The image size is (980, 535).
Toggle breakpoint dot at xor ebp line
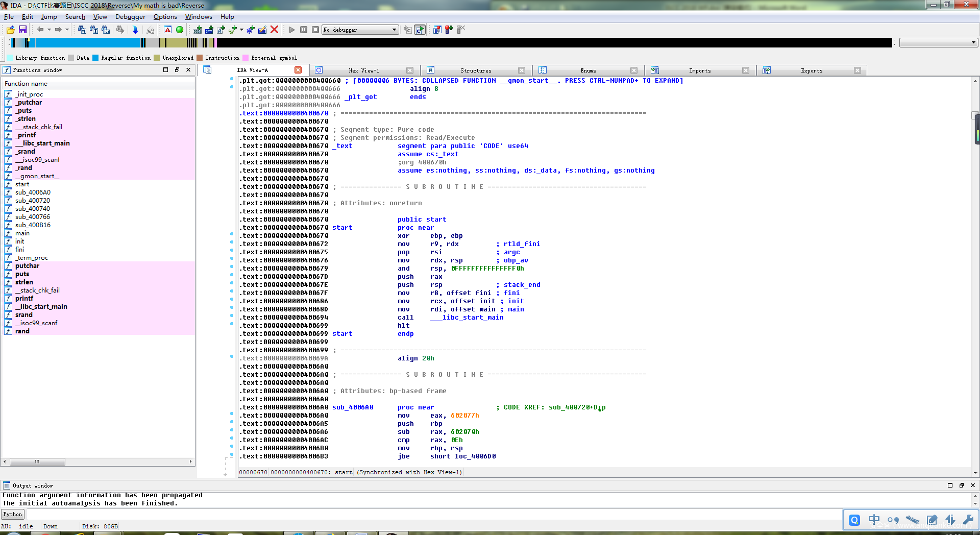point(232,234)
